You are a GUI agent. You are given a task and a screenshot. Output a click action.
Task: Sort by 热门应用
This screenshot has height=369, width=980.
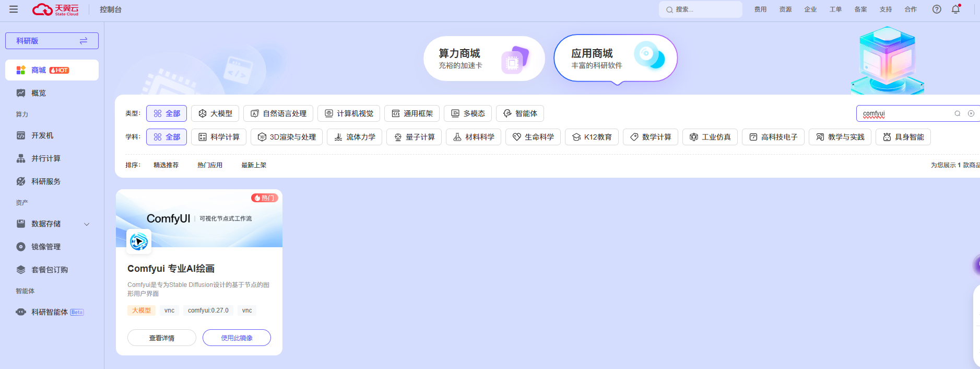[210, 165]
